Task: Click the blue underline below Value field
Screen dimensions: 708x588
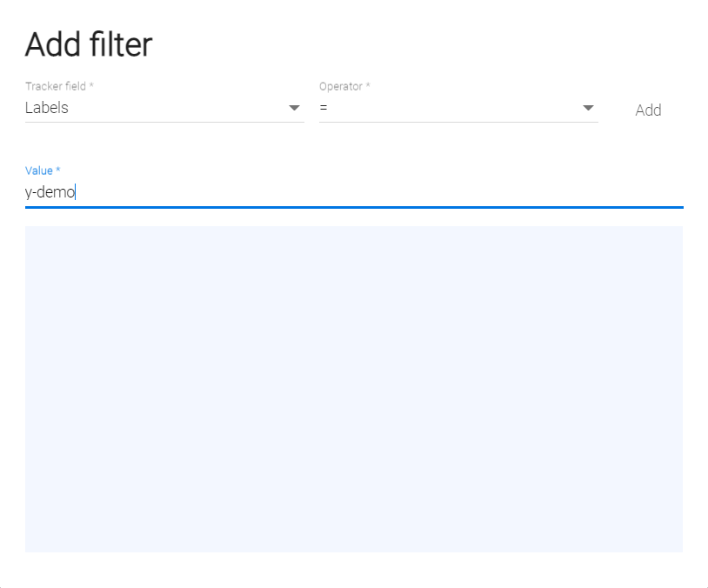Action: coord(353,208)
